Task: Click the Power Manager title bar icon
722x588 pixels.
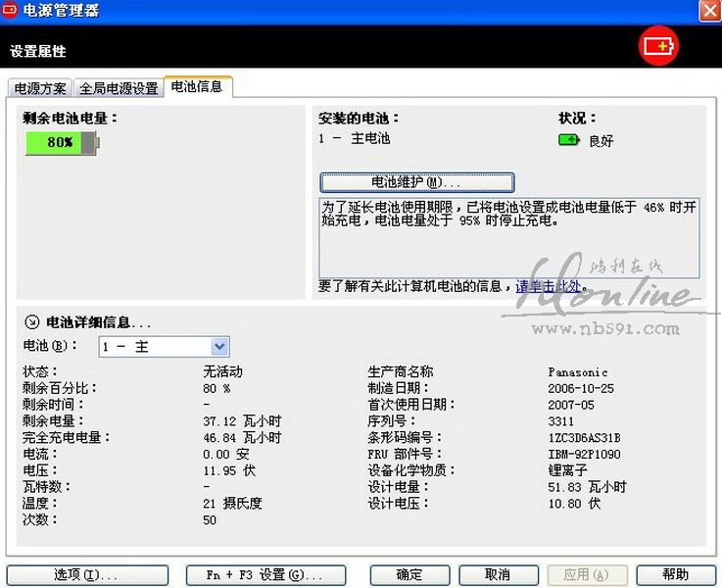Action: pos(11,11)
